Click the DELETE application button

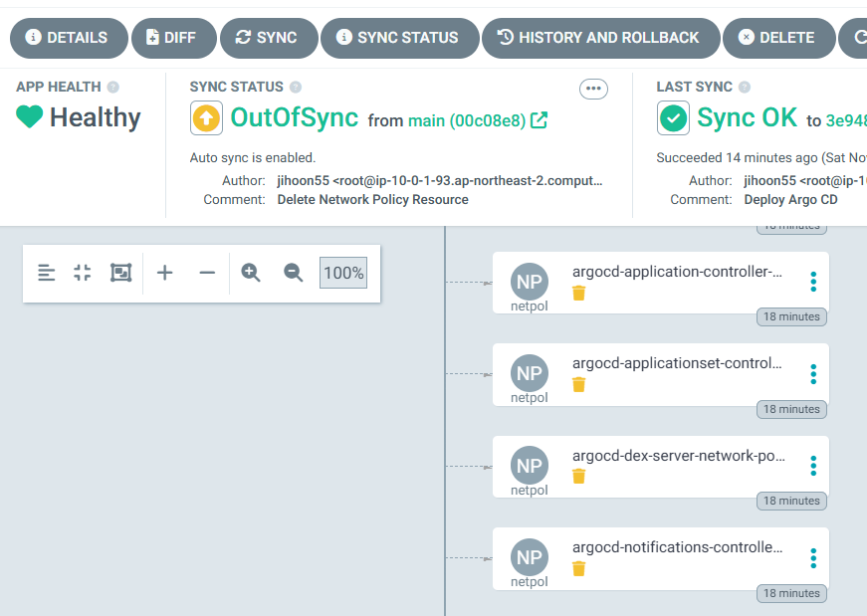[x=779, y=38]
